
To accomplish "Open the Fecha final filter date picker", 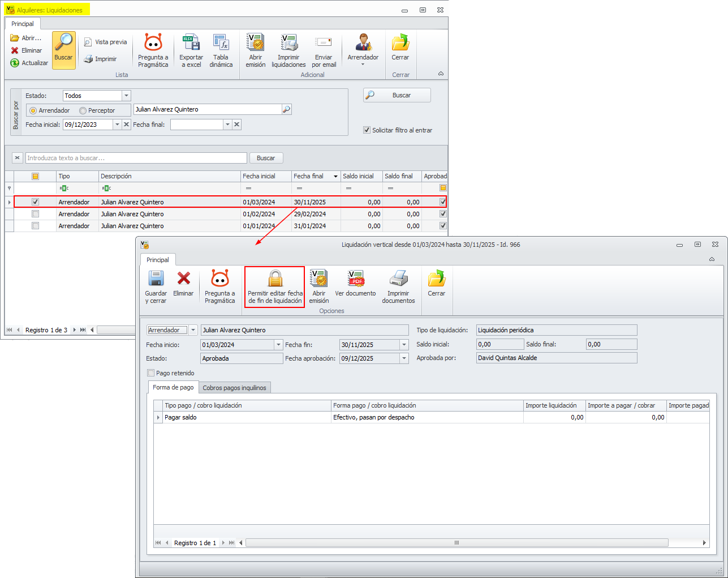I will click(227, 125).
